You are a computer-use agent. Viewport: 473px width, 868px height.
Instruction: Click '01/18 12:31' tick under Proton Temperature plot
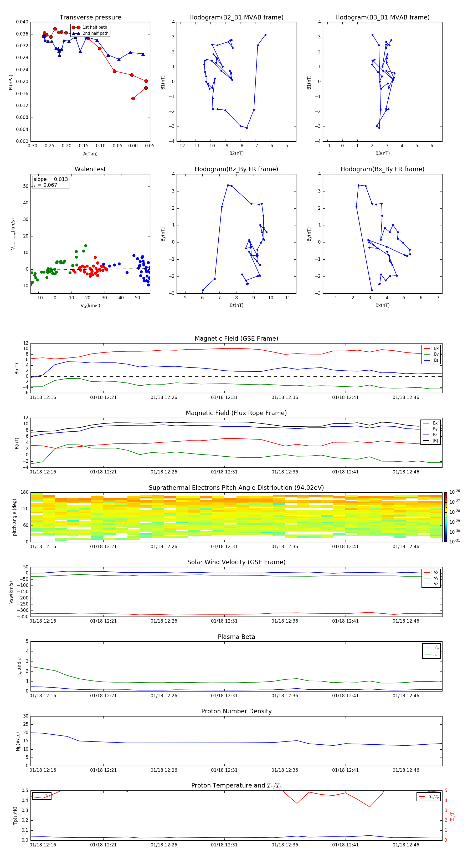point(224,845)
